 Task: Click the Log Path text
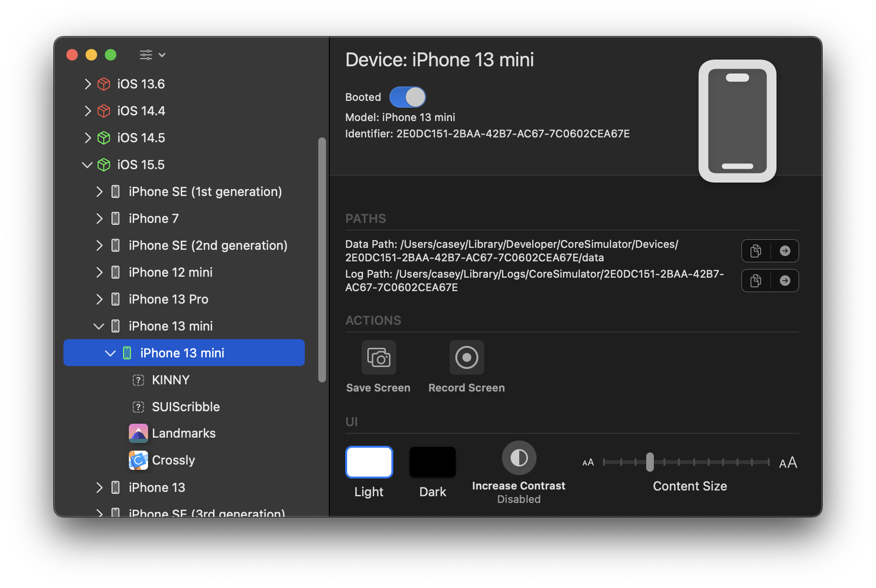coord(535,281)
